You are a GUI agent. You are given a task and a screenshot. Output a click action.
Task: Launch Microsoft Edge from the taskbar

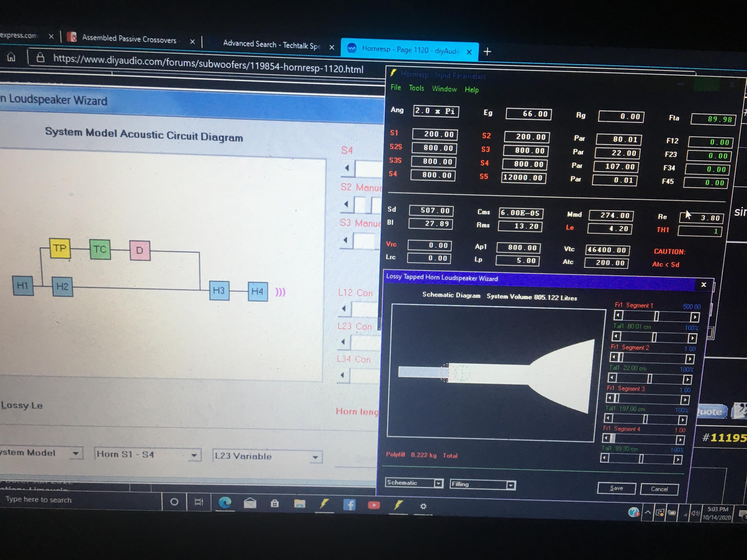[x=225, y=503]
